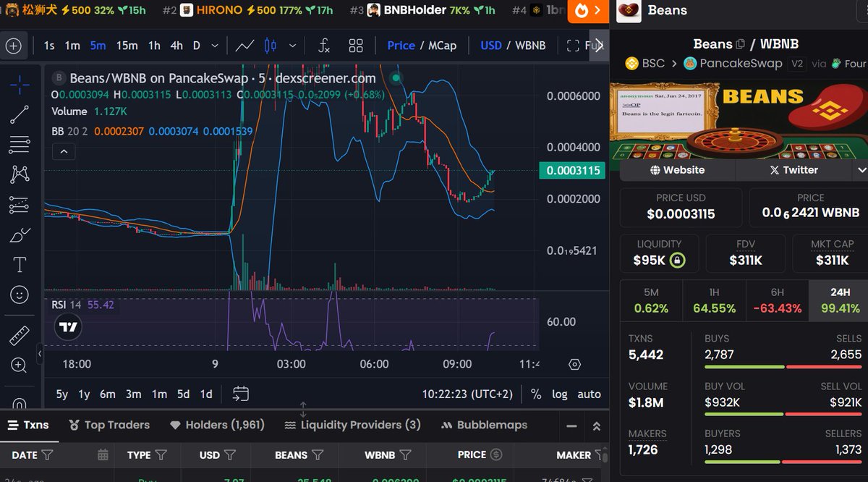Screen dimensions: 868x482
Task: Expand more time intervals dropdown
Action: 215,46
